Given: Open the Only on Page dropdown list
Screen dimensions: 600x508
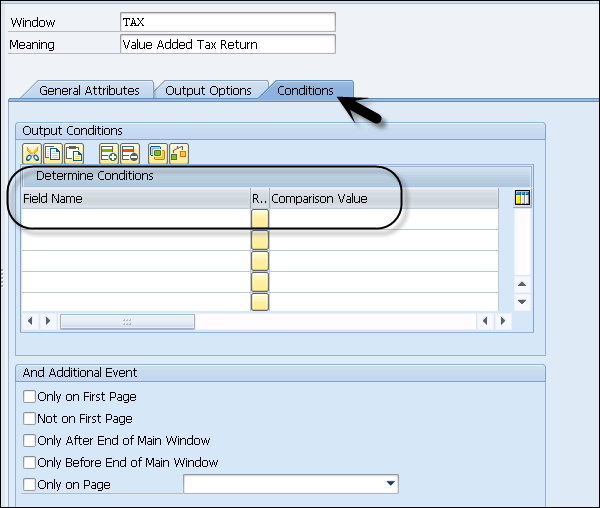Looking at the screenshot, I should click(x=389, y=485).
